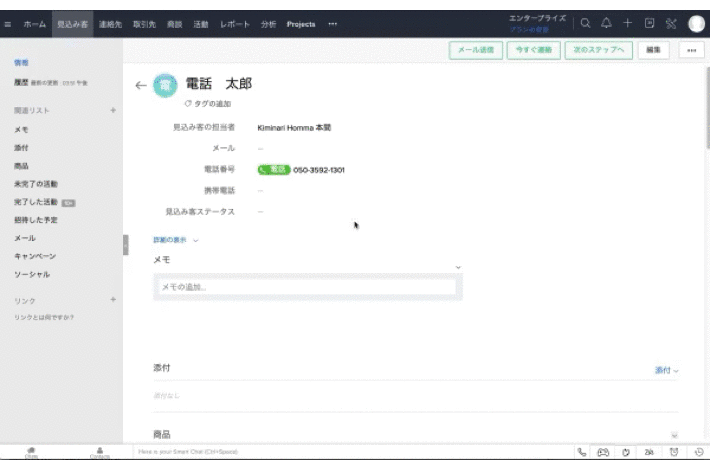Jump to 商品 in the sidebar
Image resolution: width=710 pixels, height=470 pixels.
click(21, 166)
